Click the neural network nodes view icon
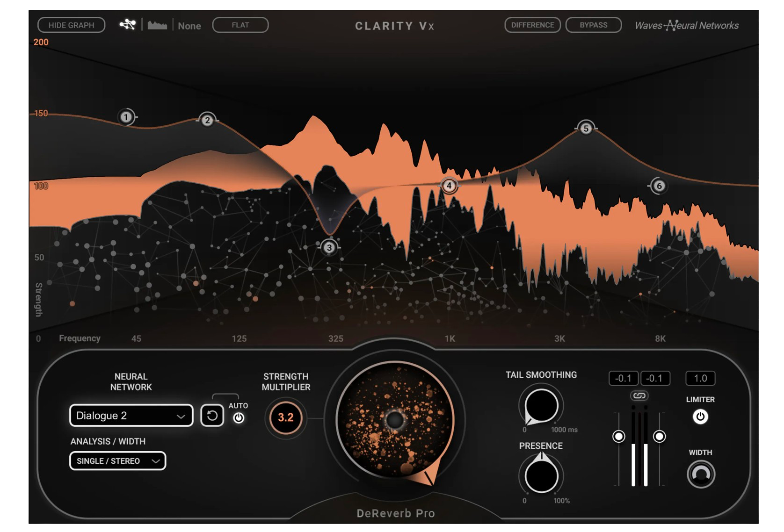 (127, 25)
